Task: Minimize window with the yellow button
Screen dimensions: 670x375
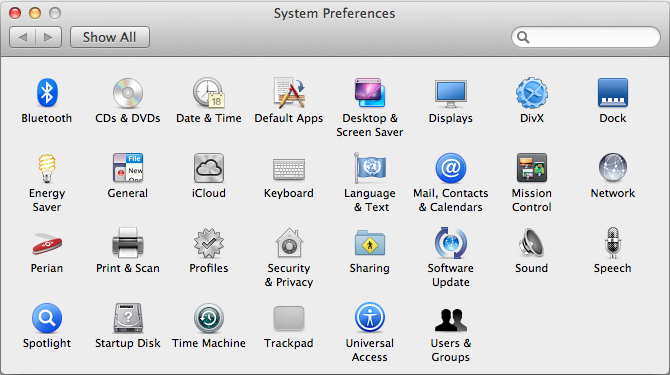Action: [x=35, y=13]
